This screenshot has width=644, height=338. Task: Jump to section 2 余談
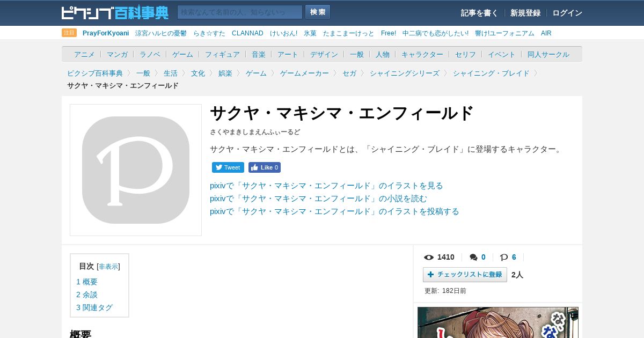pos(87,295)
